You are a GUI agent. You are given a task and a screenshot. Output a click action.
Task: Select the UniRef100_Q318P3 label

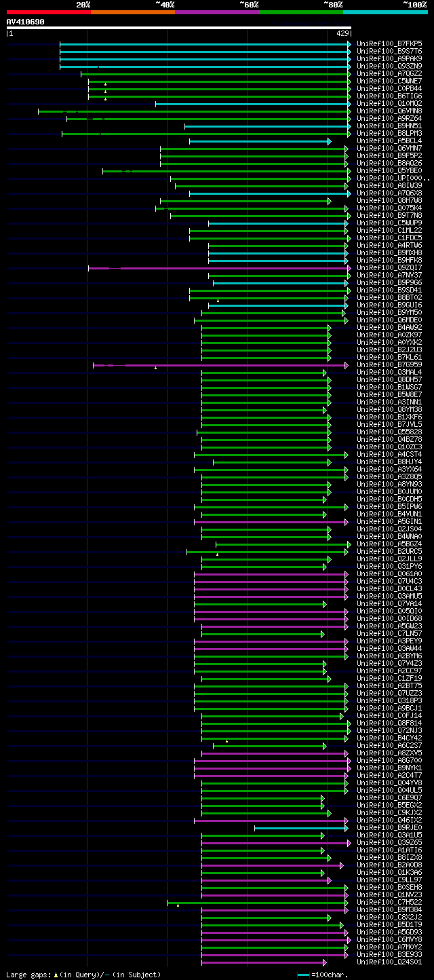pyautogui.click(x=389, y=701)
